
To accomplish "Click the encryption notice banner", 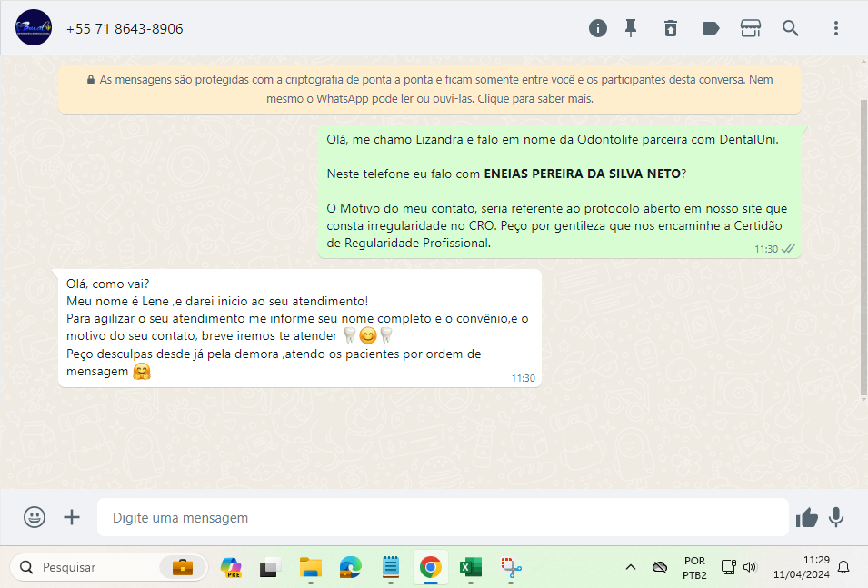I will (430, 89).
